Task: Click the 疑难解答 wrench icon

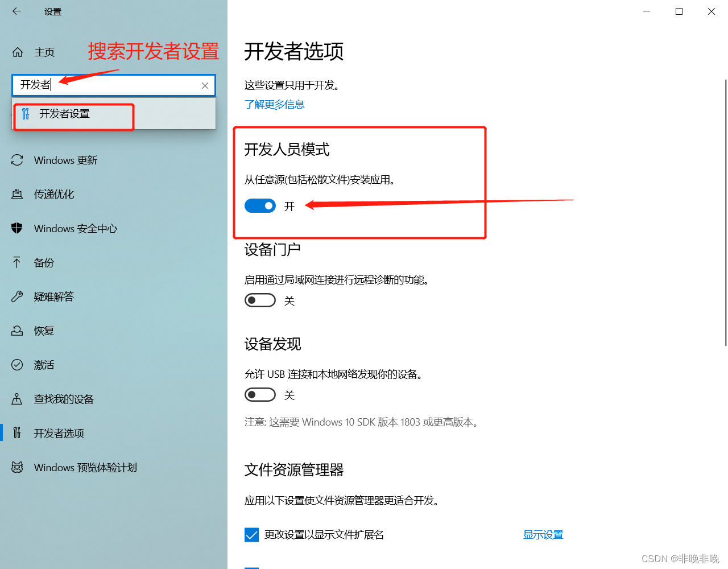Action: tap(17, 296)
